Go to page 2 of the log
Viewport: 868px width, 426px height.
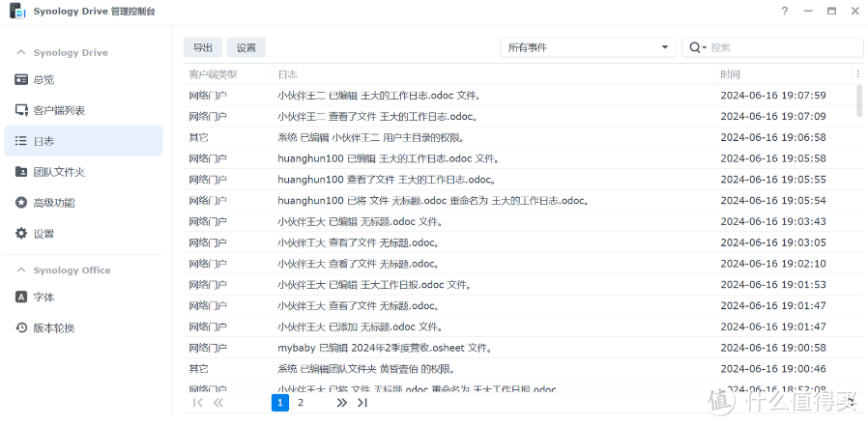pos(301,403)
